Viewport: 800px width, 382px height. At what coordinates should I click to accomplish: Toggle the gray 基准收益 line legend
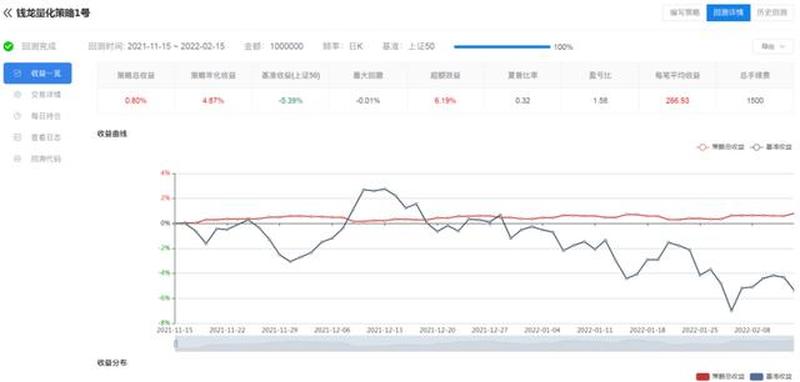pyautogui.click(x=770, y=147)
